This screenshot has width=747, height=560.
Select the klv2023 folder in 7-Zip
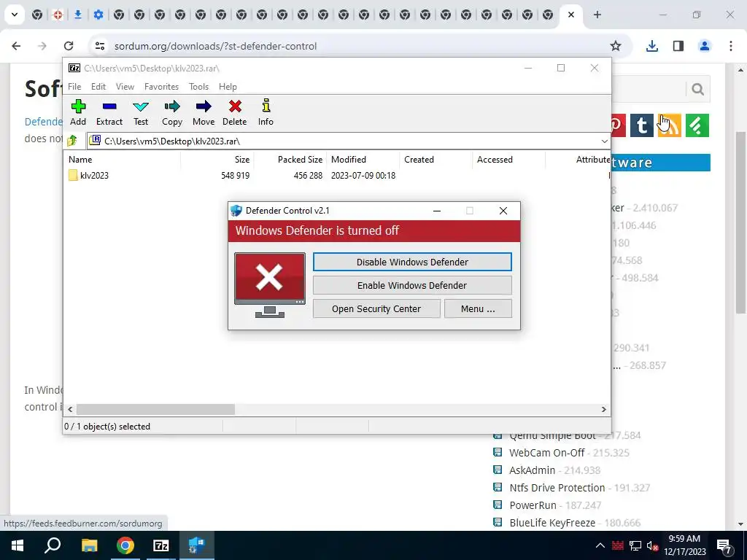point(88,175)
